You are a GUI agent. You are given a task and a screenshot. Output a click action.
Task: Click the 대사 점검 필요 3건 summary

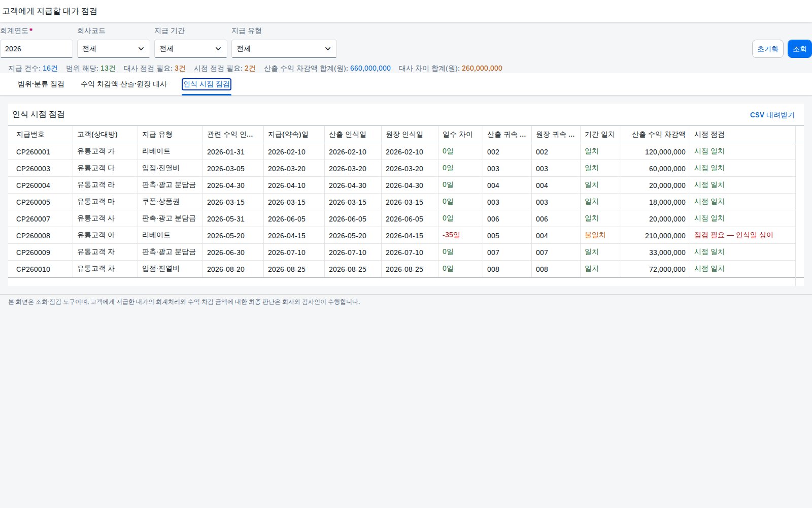(155, 68)
